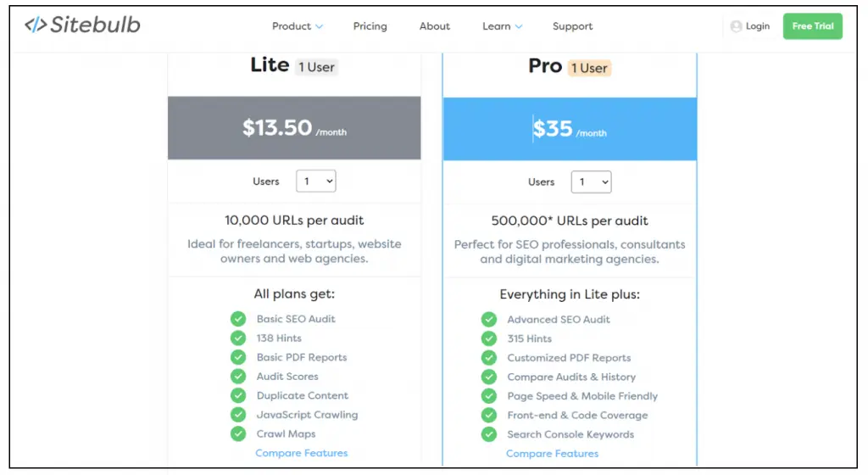Click green checkmark beside Advanced SEO Audit
This screenshot has width=868, height=475.
coord(489,320)
